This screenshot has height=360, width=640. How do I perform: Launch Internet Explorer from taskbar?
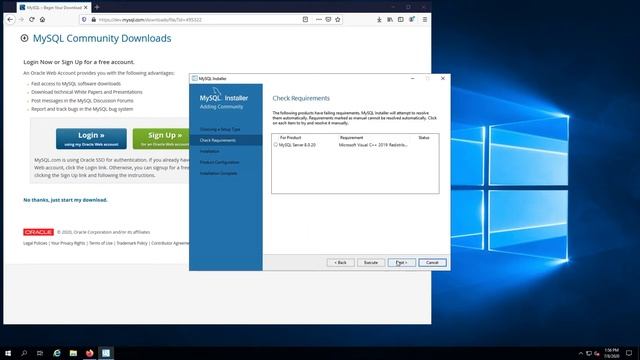pos(57,353)
